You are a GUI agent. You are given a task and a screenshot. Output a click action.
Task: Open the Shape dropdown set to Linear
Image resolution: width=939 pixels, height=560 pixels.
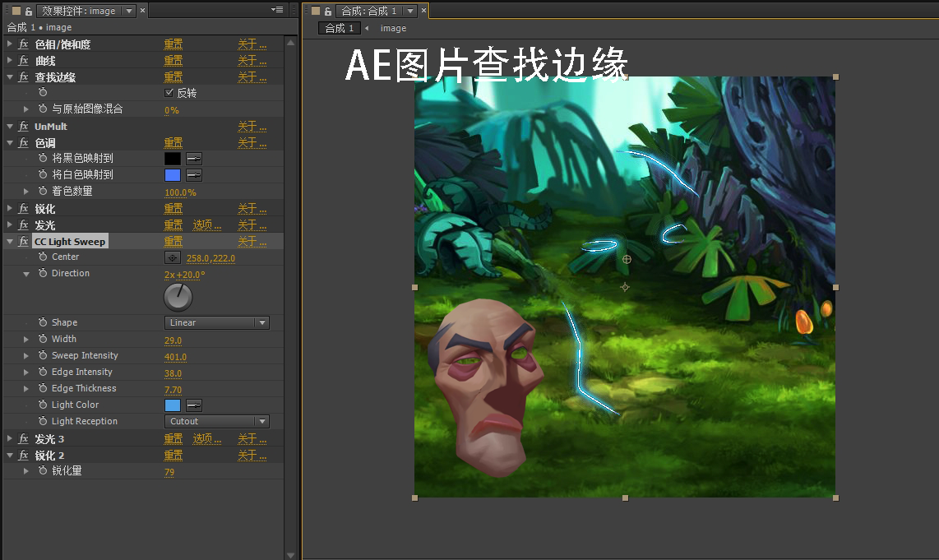pos(217,323)
